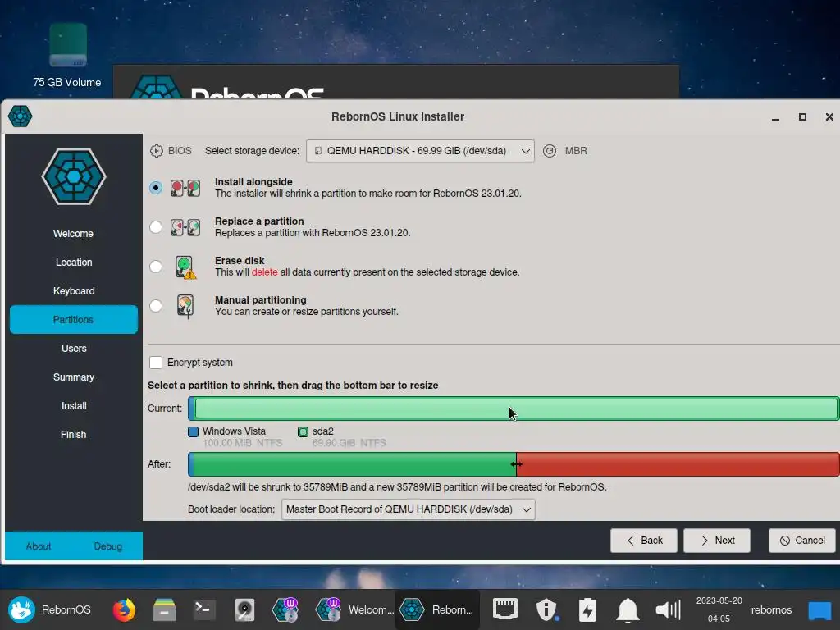Click the rebornos user label in taskbar
Viewport: 840px width, 630px height.
771,610
